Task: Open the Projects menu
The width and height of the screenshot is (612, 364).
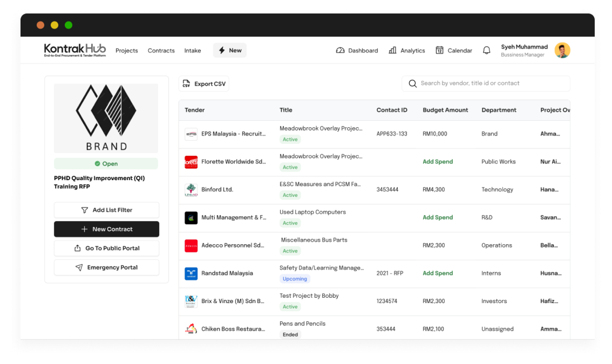Action: tap(127, 50)
